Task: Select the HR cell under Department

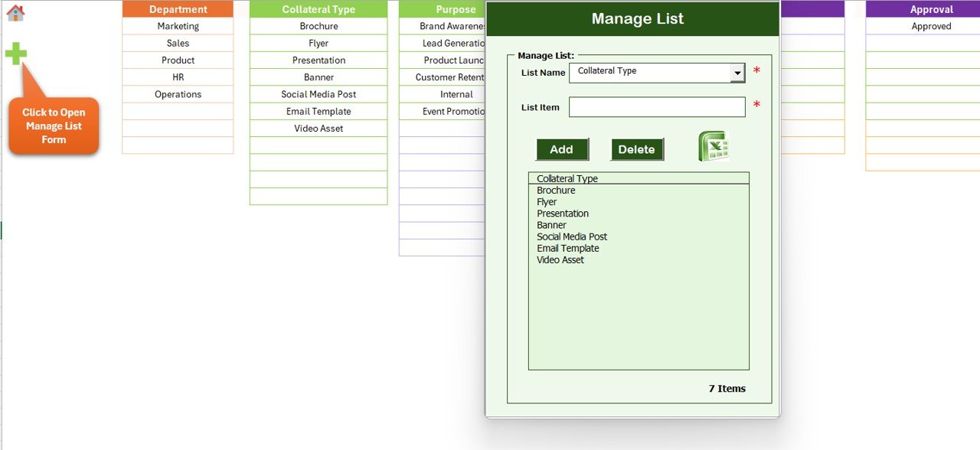Action: pyautogui.click(x=178, y=77)
